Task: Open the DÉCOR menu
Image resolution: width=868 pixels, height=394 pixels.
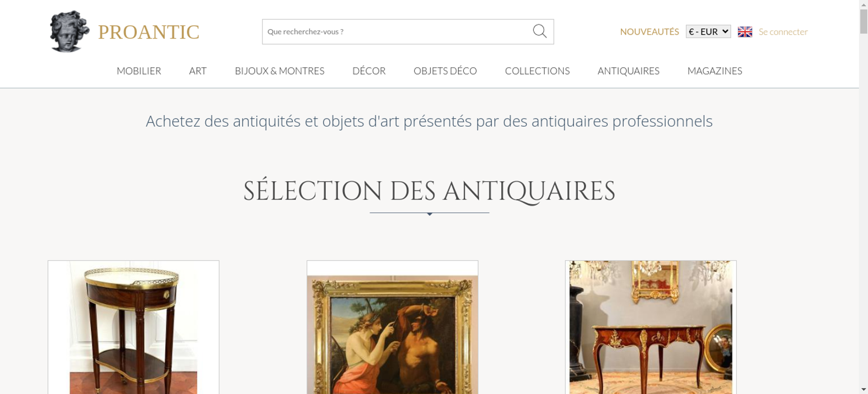Action: pos(369,71)
